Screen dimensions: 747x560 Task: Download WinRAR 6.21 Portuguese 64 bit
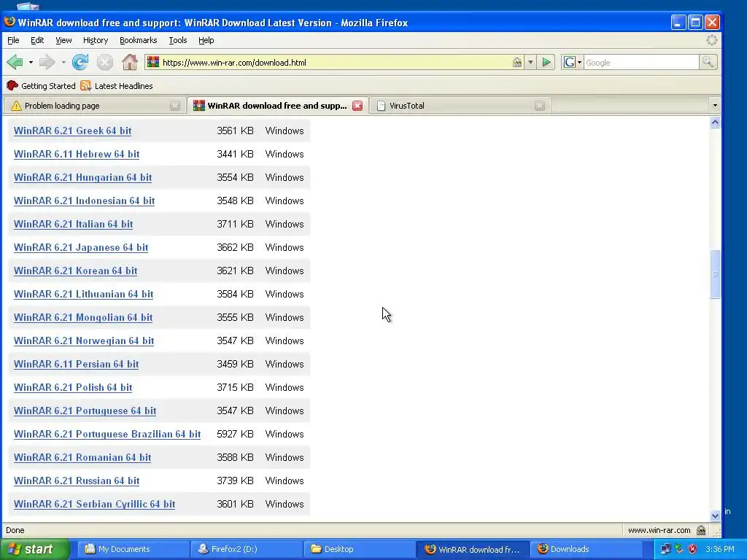[85, 411]
